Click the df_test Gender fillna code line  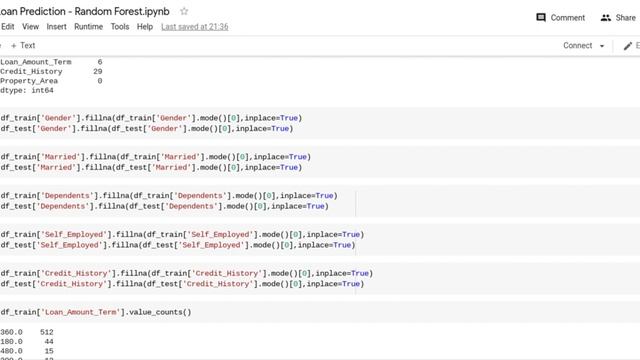147,129
